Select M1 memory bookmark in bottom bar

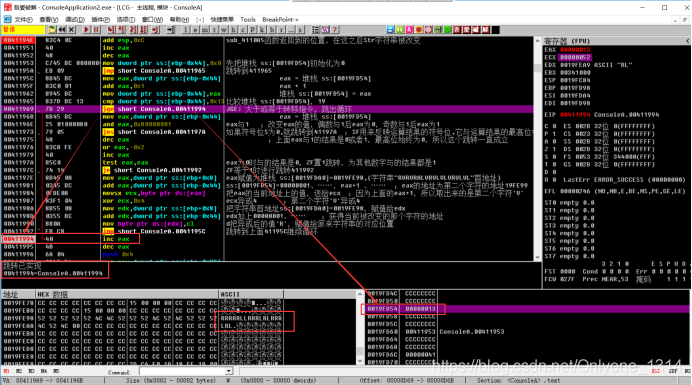(x=6, y=371)
